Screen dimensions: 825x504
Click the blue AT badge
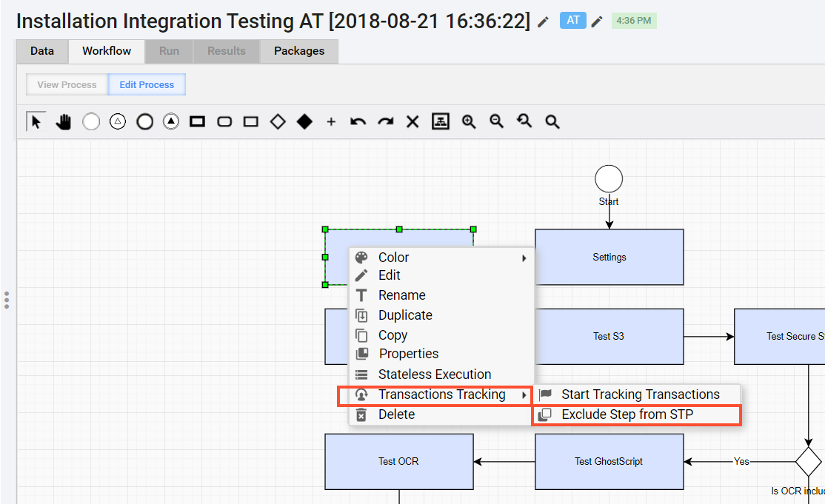573,21
